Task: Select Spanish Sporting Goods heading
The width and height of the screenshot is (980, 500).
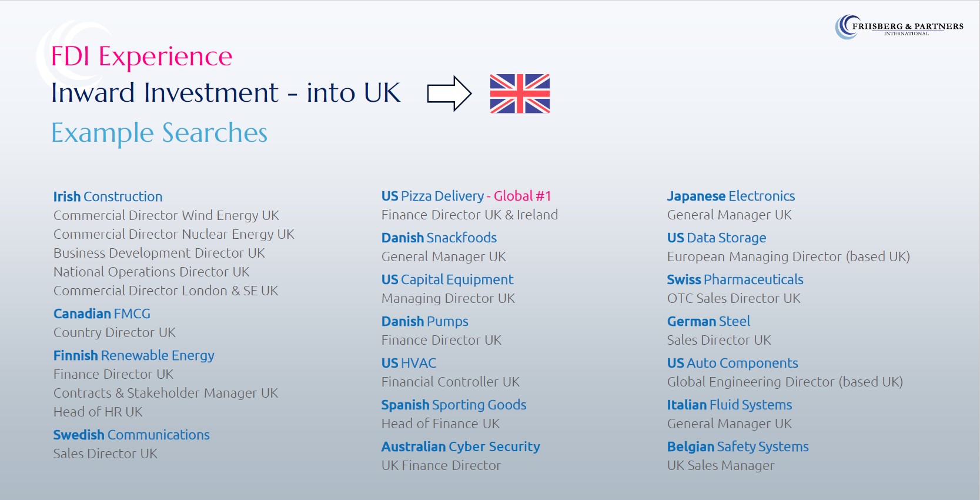Action: coord(454,405)
